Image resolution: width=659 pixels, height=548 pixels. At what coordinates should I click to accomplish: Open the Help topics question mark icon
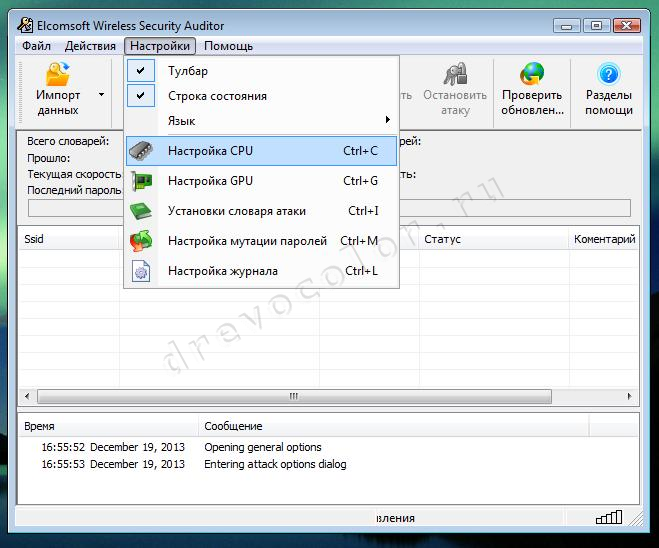click(608, 75)
